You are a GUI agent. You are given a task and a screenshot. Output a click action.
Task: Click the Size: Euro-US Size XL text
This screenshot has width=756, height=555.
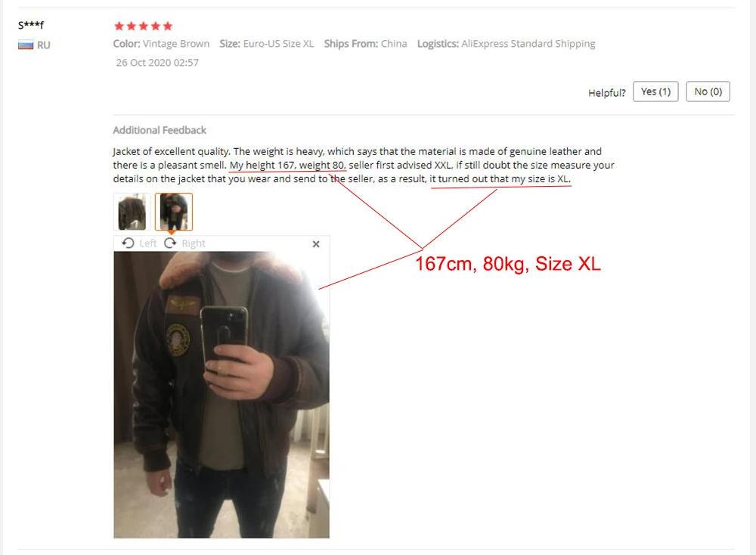[267, 44]
